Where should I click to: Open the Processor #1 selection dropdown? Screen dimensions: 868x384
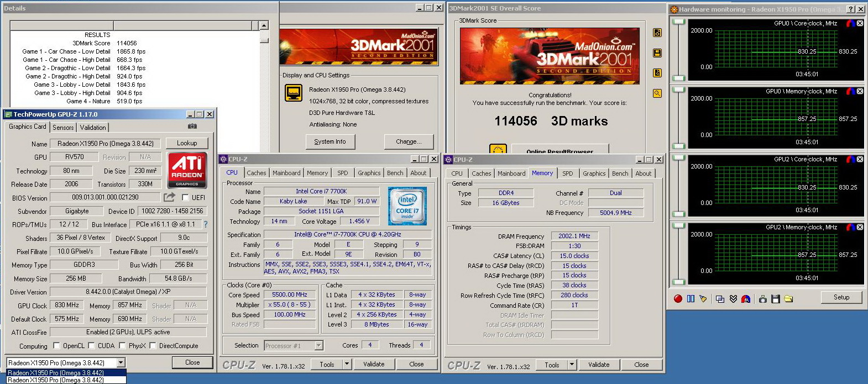pos(318,346)
